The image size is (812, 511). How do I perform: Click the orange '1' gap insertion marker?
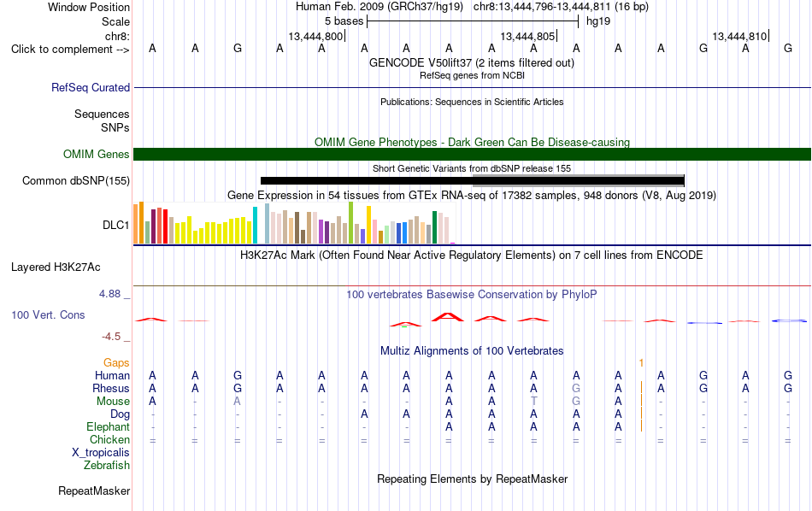coord(641,363)
